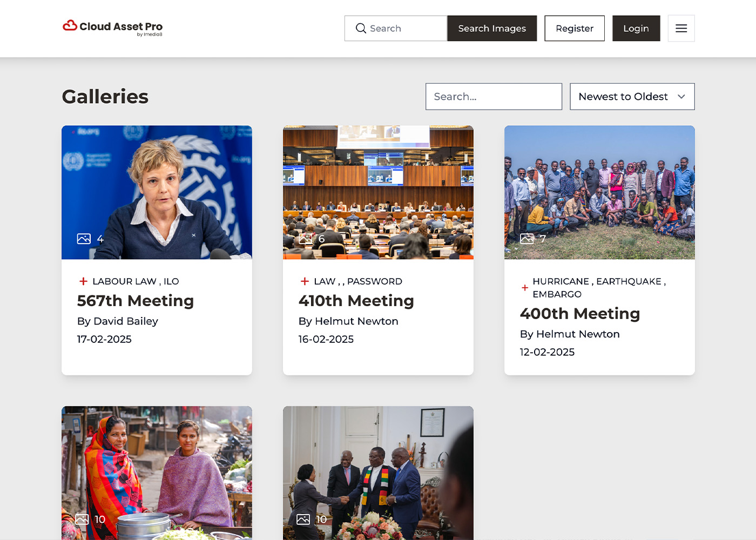
Task: Click image count icon on 410th Meeting
Action: (305, 239)
